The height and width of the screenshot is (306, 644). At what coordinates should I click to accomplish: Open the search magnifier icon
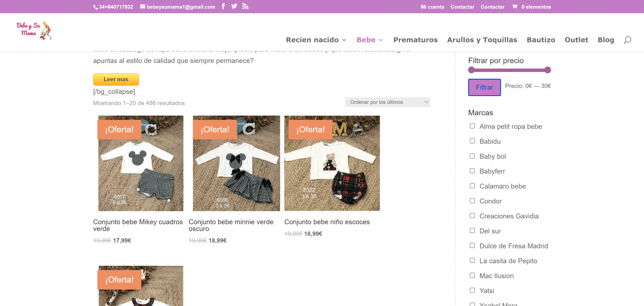coord(627,40)
